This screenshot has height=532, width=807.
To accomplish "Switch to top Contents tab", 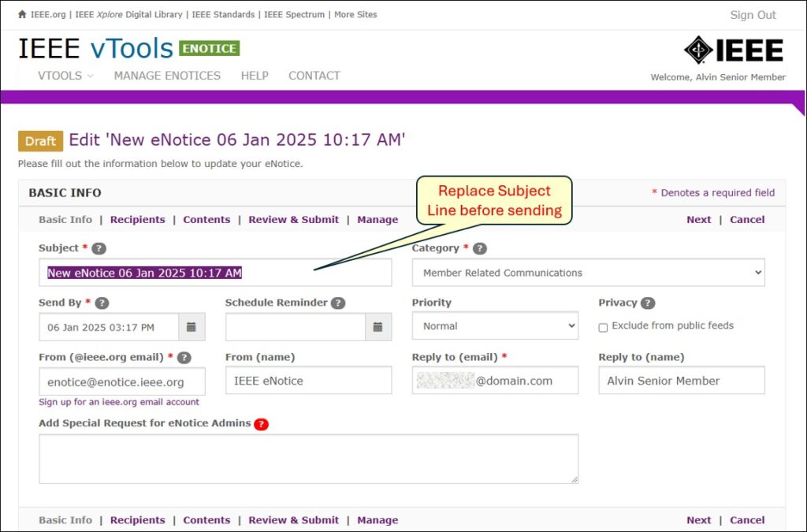I will click(x=207, y=220).
